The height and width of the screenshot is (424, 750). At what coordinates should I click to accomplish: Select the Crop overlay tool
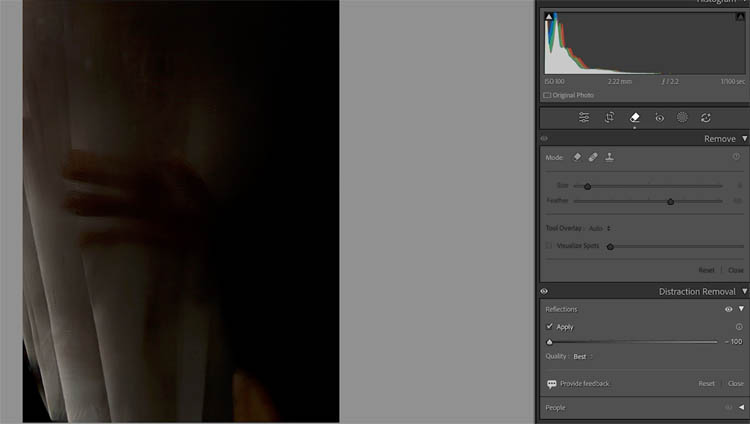pyautogui.click(x=609, y=118)
